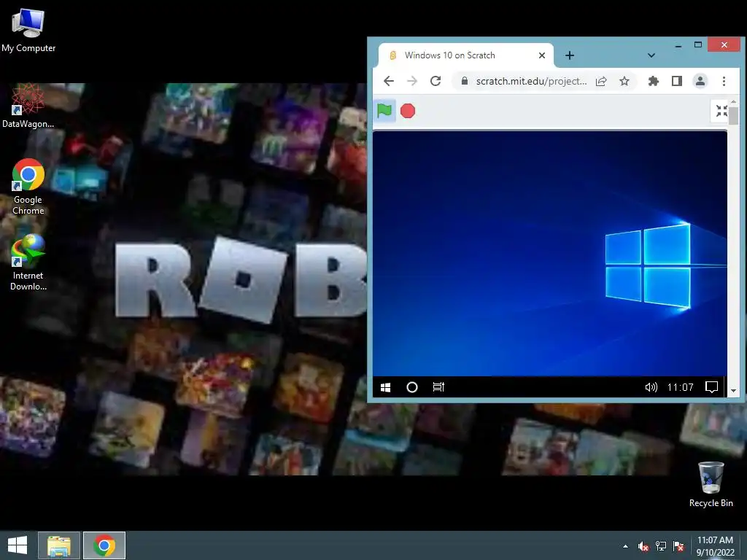Maximize the Chrome window

[x=698, y=44]
